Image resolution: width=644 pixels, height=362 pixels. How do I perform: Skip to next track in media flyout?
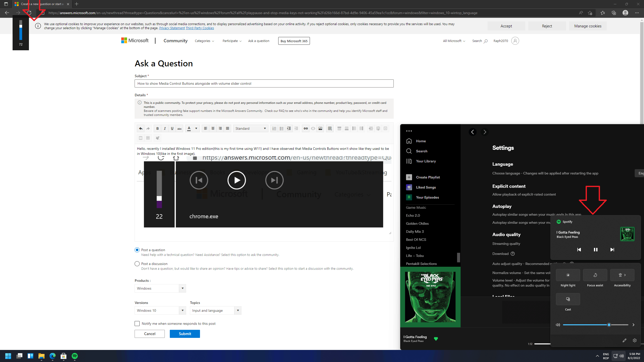tap(612, 250)
